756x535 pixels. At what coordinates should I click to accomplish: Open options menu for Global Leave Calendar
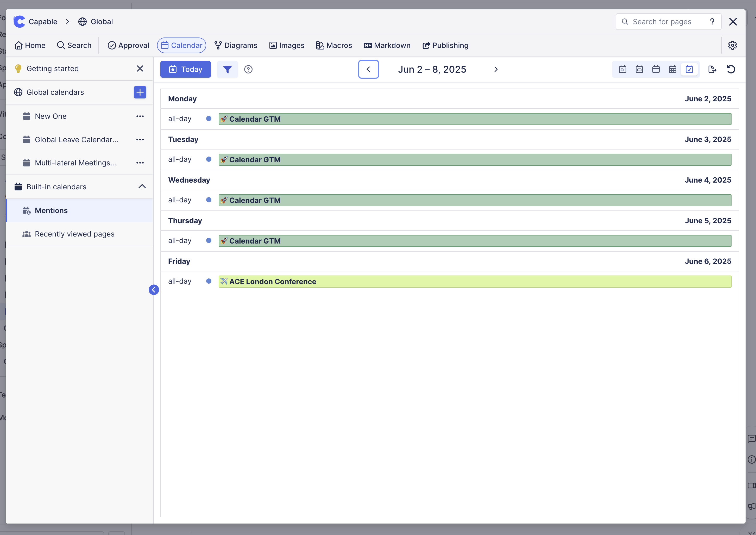point(140,140)
